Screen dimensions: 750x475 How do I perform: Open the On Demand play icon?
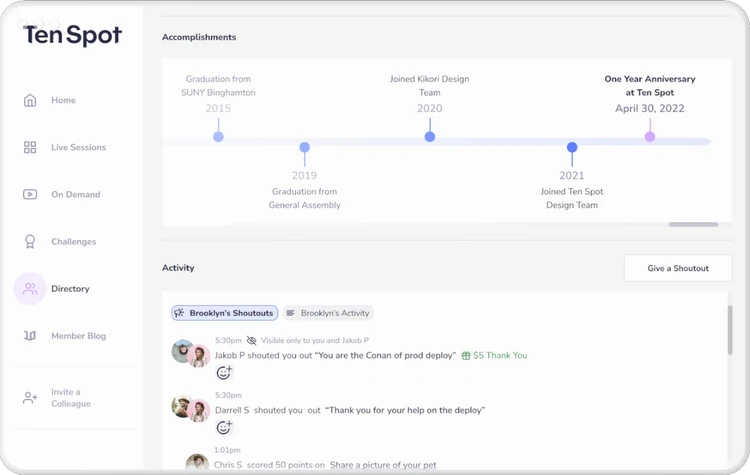[x=30, y=194]
